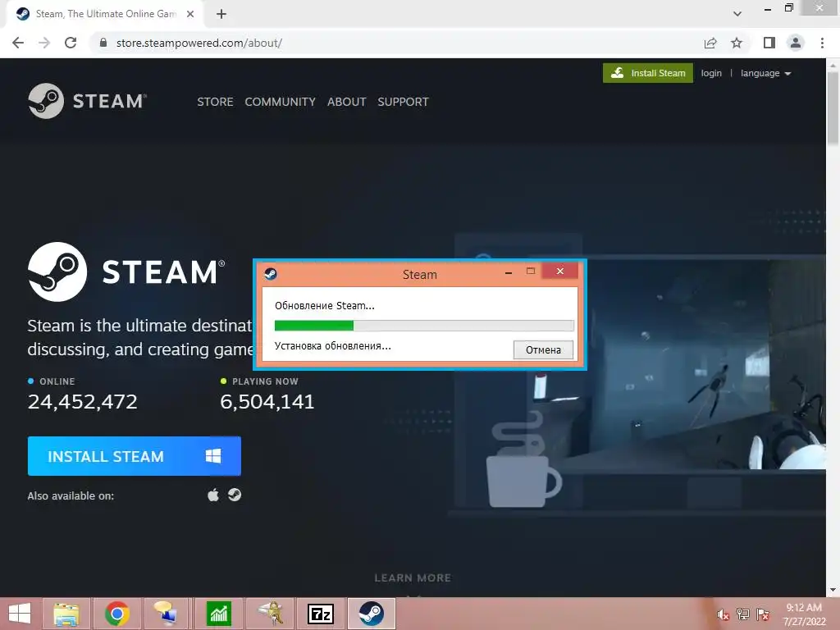Click the Apple macOS download icon

click(213, 495)
